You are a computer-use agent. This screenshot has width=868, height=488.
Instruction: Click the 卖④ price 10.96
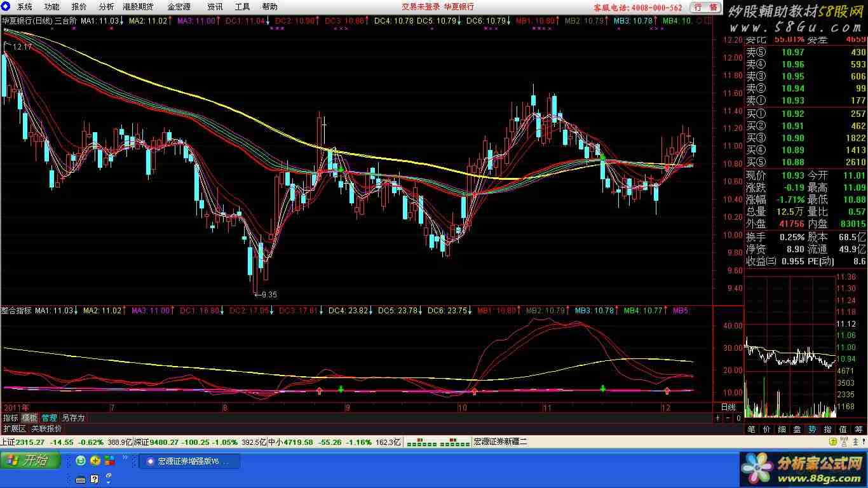[792, 64]
